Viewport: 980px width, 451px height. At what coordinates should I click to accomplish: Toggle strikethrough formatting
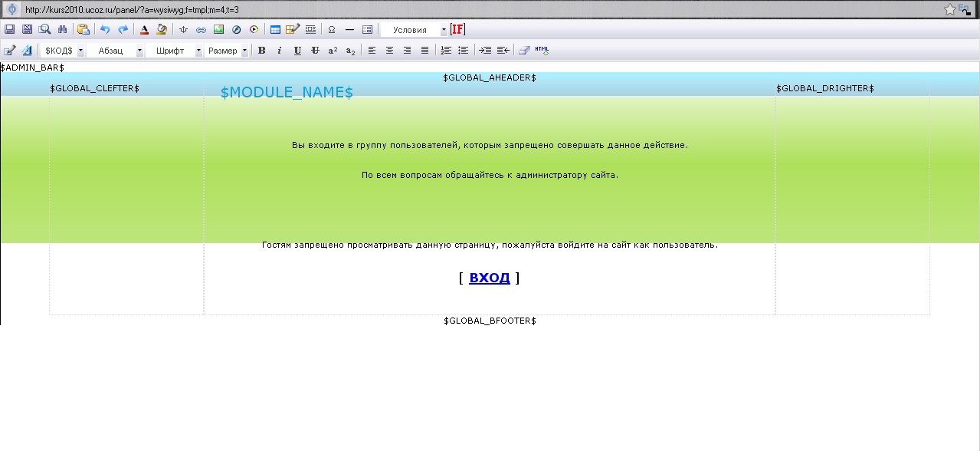click(315, 51)
